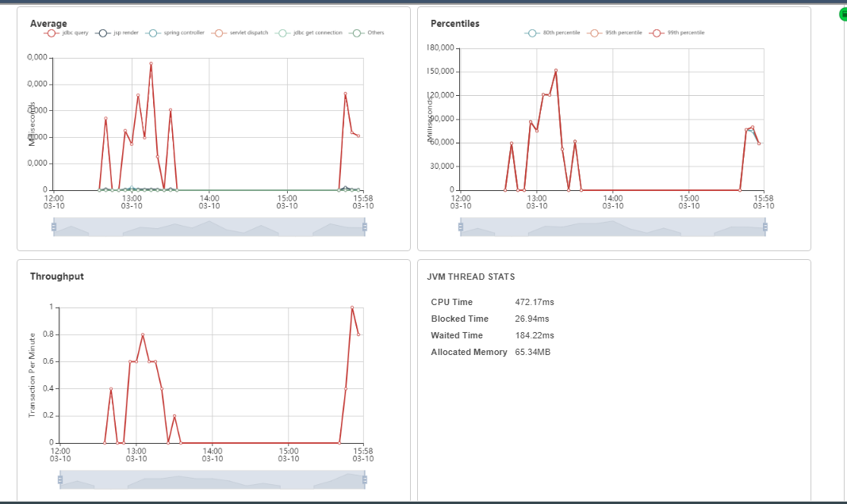This screenshot has height=504, width=847.
Task: Click the green status icon at top right
Action: pyautogui.click(x=843, y=14)
